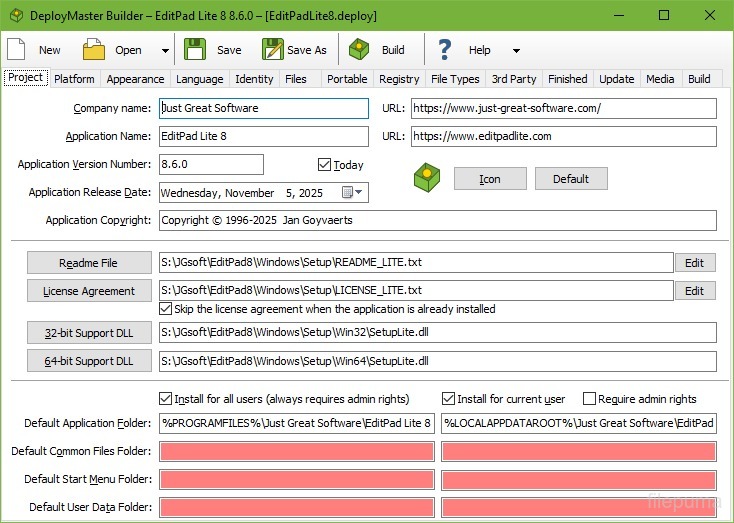Viewport: 734px width, 523px height.
Task: Click the Company name input field
Action: click(264, 108)
